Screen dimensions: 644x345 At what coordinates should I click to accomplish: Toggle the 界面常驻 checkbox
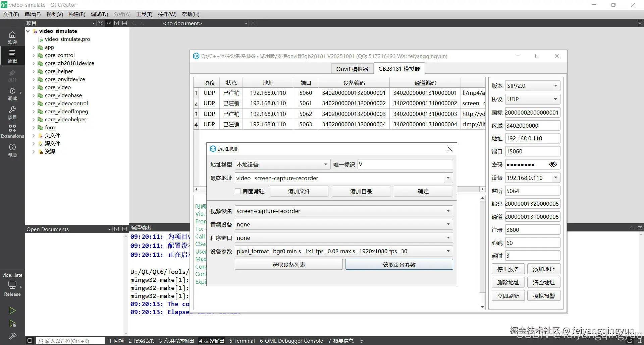238,191
